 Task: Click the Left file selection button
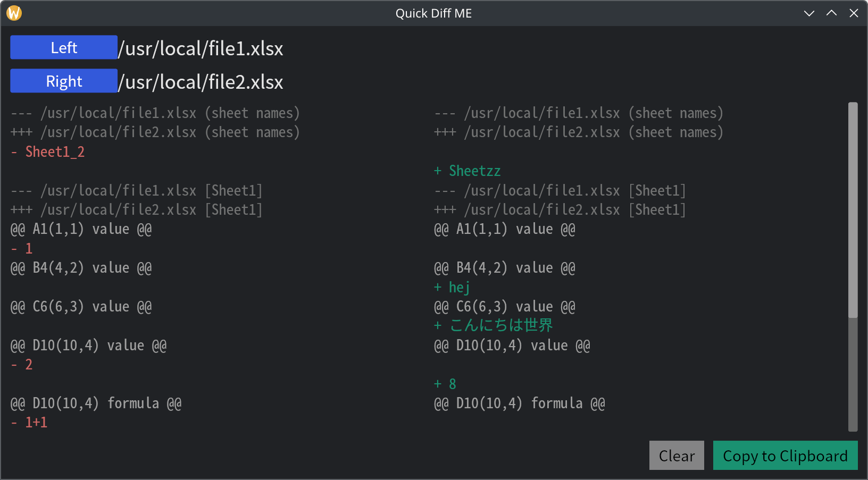pos(64,47)
